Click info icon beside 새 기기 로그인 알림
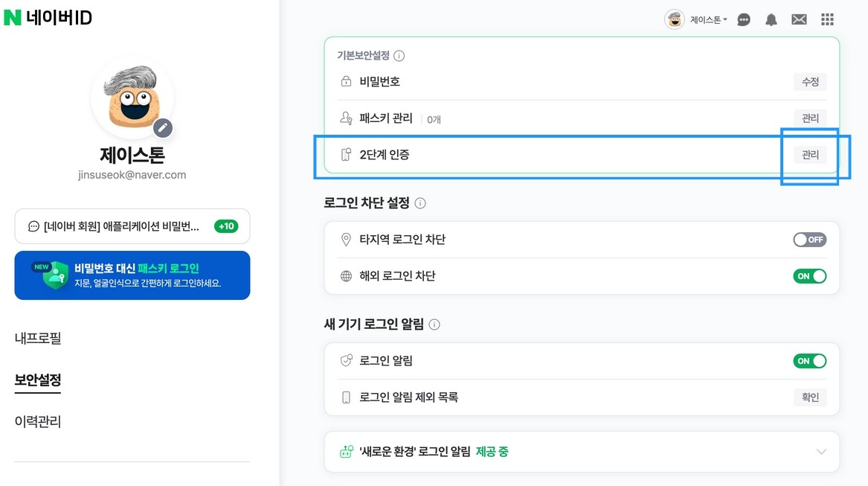868x486 pixels. coord(434,324)
